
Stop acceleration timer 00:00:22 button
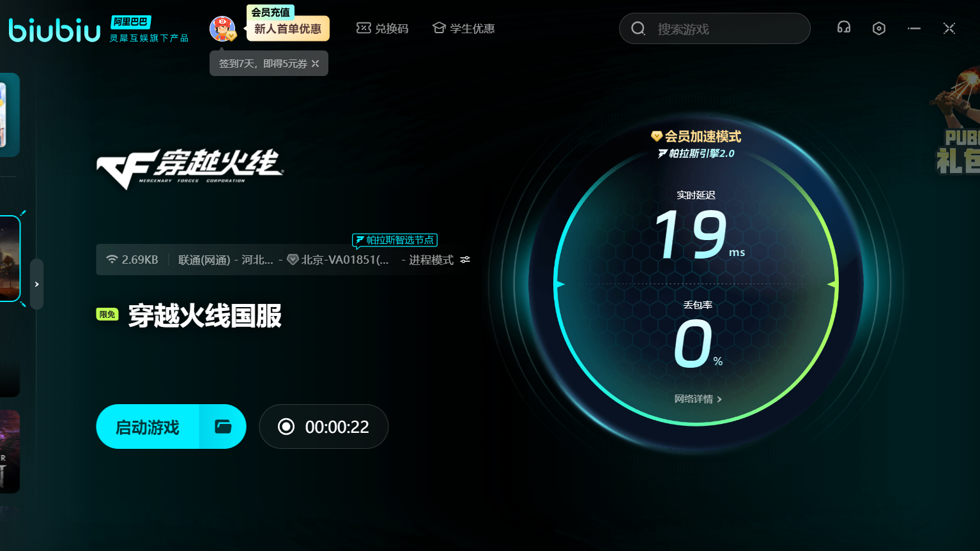point(324,426)
